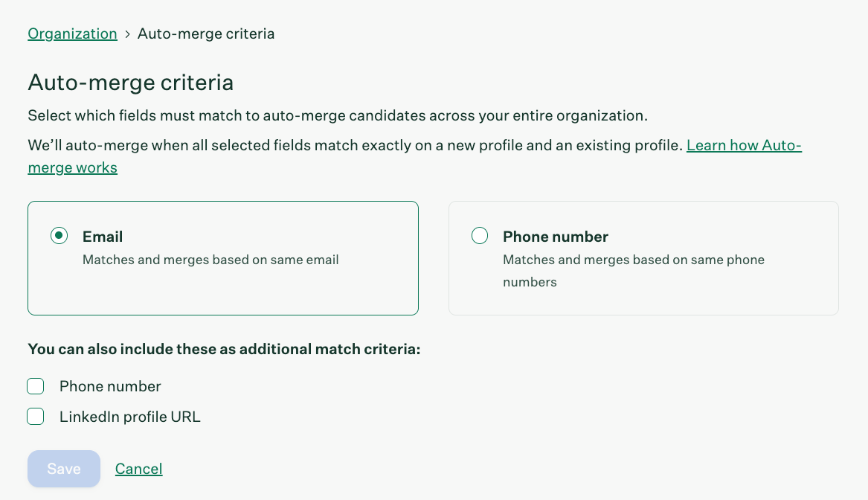Click the LinkedIn profile URL label text

coord(130,417)
